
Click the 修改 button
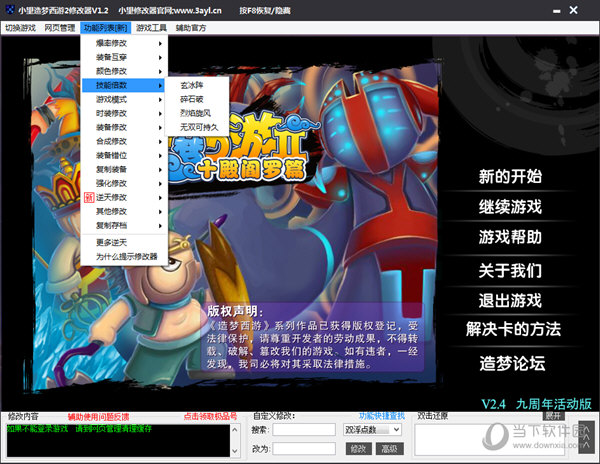[x=358, y=449]
